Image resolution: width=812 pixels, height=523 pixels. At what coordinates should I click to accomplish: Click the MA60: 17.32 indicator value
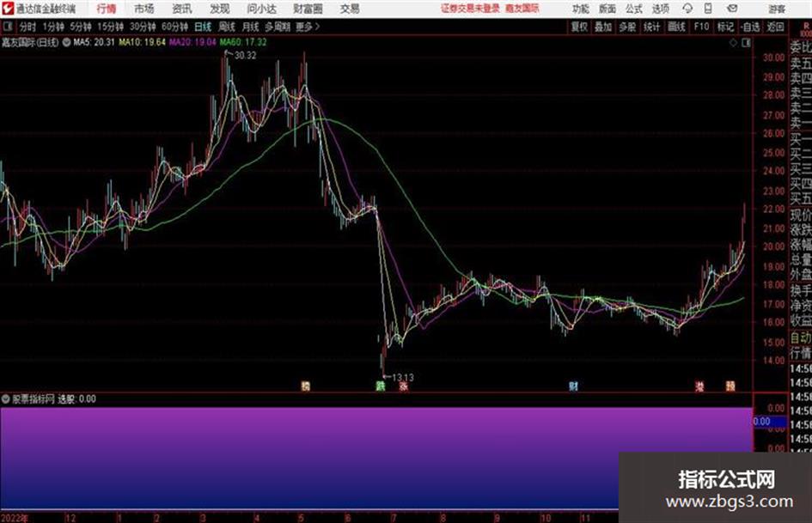click(243, 42)
